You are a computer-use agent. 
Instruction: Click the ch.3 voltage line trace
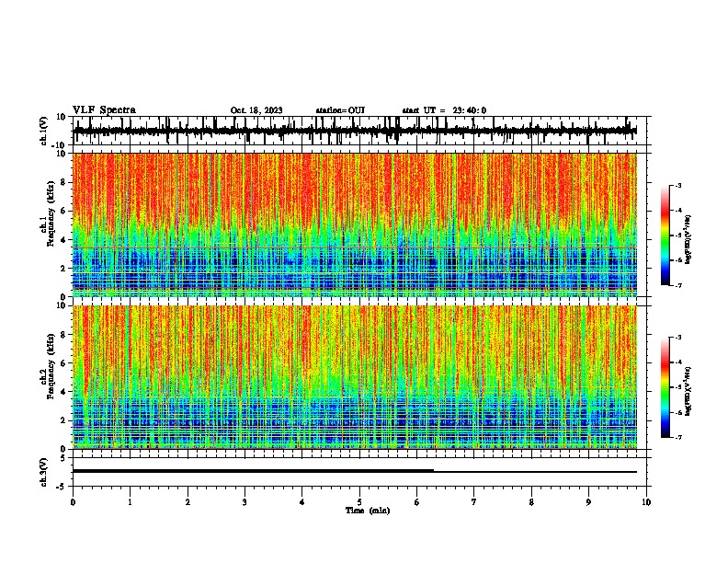tap(355, 471)
